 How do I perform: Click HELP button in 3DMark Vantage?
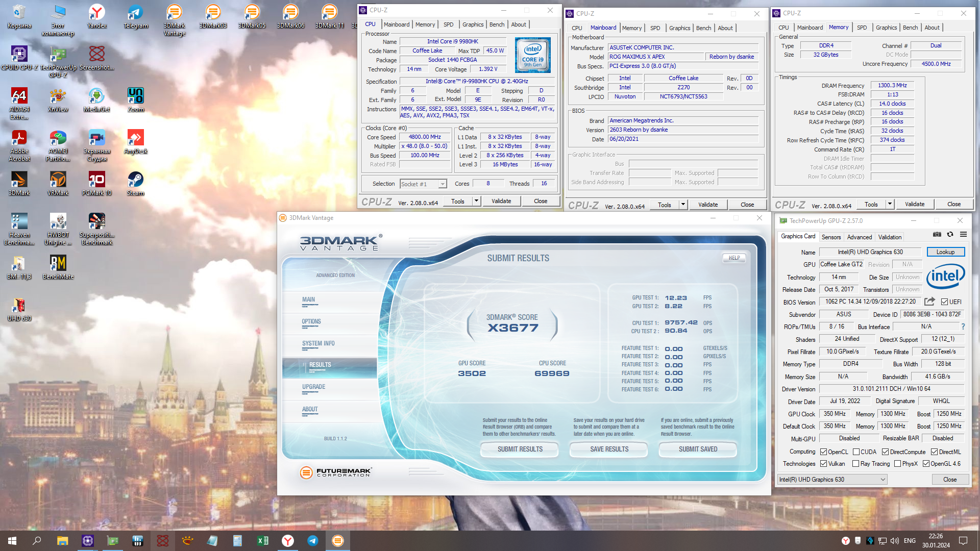coord(734,258)
